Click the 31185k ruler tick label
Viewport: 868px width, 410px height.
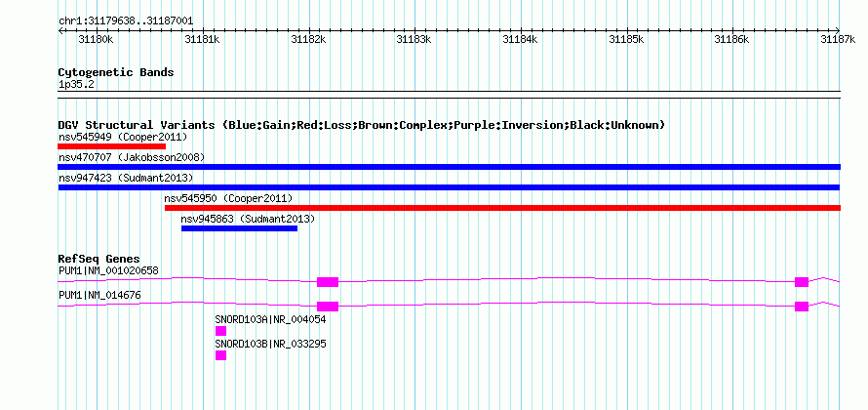[x=627, y=39]
